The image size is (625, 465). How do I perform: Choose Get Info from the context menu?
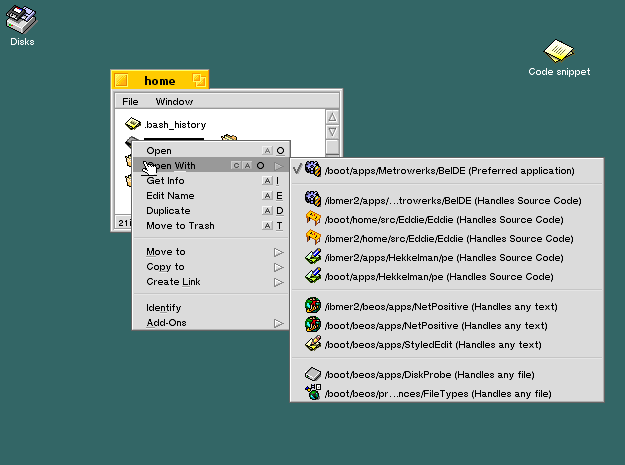[x=210, y=181]
